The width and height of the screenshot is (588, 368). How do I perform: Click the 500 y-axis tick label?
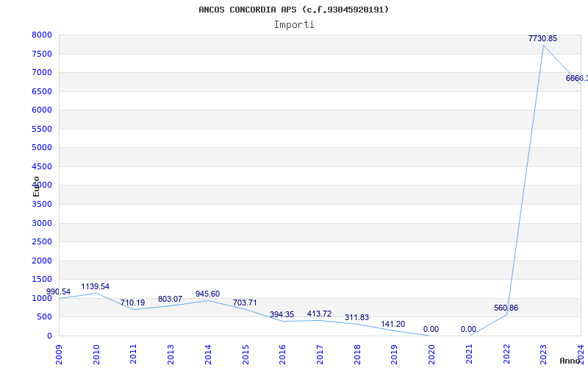(x=44, y=317)
